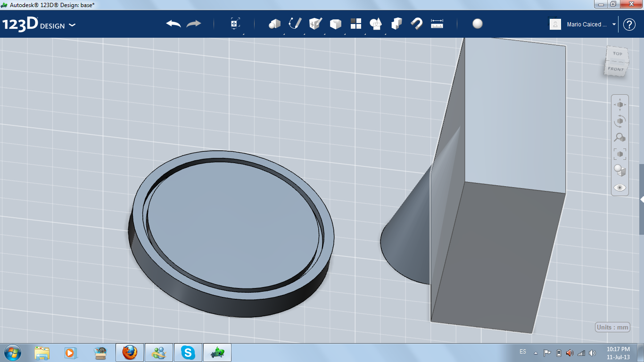Image resolution: width=644 pixels, height=362 pixels.
Task: Open the Grouping tool
Action: tap(376, 24)
